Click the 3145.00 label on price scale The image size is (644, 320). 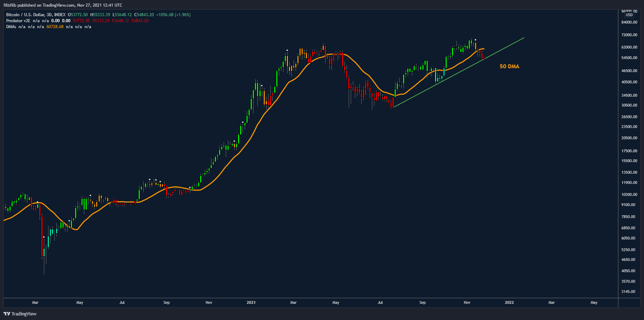(x=629, y=292)
